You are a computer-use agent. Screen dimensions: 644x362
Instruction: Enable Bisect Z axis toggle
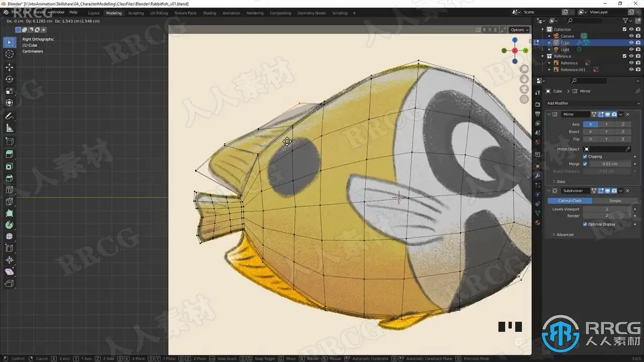click(x=623, y=132)
